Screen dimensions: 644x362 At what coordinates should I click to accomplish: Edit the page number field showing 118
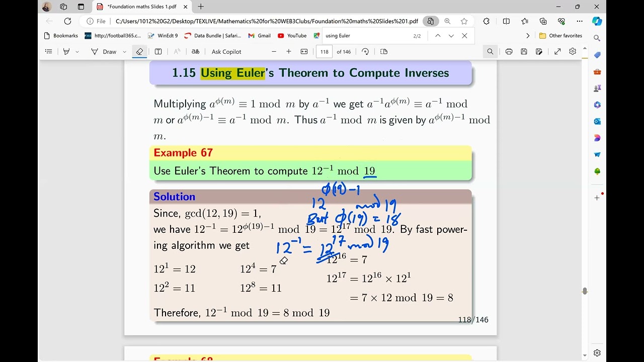(x=324, y=51)
